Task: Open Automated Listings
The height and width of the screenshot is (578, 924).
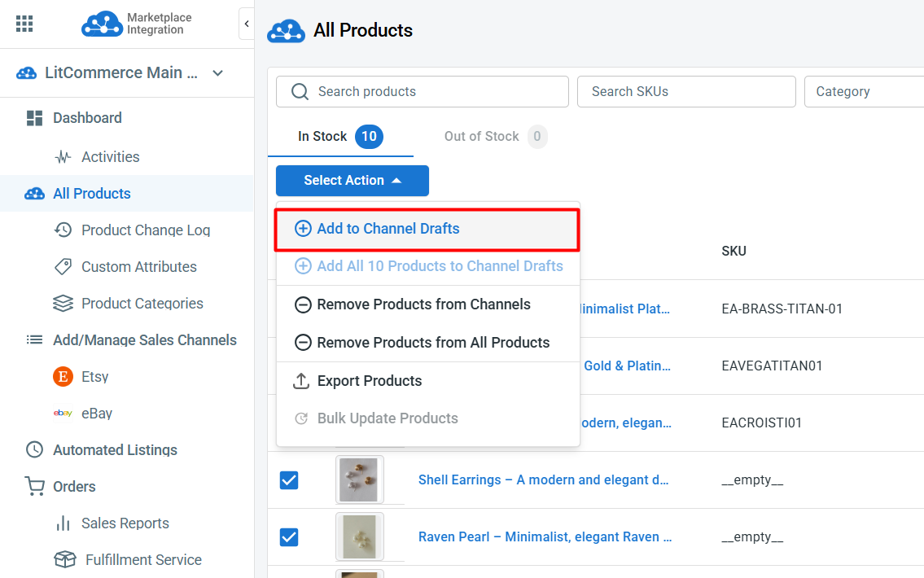Action: click(x=115, y=449)
